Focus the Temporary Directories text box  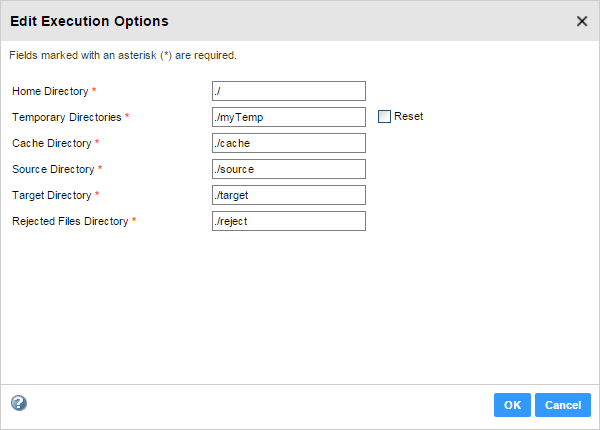pos(289,117)
